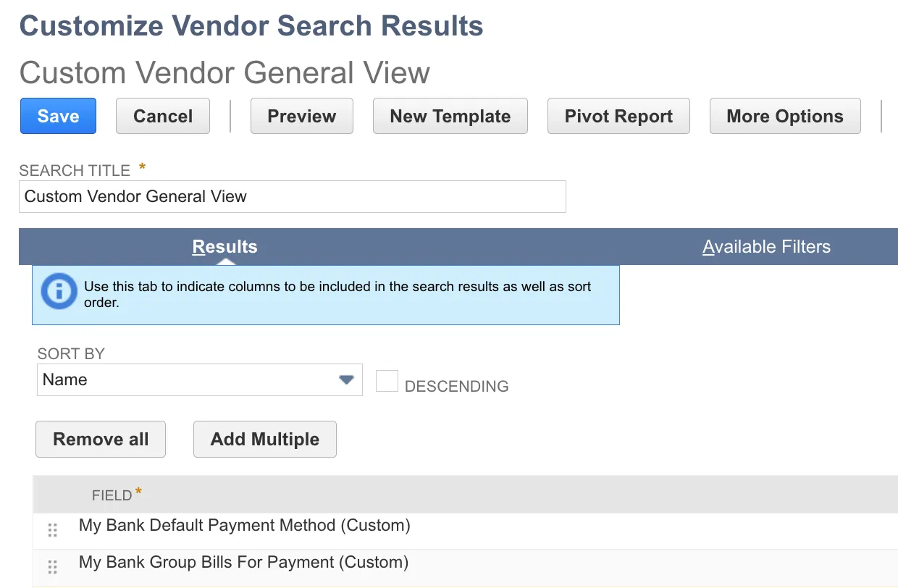Grab the handle for My Bank Group Bills row
This screenshot has width=898, height=588.
[x=52, y=566]
